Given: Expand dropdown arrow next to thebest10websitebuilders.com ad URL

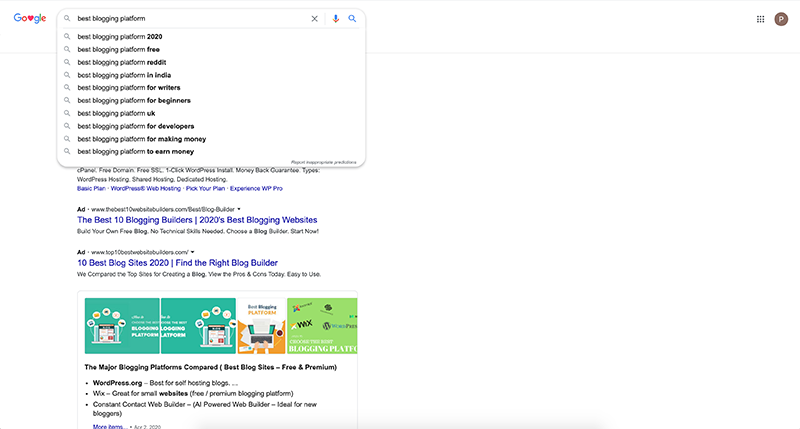Looking at the screenshot, I should [x=239, y=209].
